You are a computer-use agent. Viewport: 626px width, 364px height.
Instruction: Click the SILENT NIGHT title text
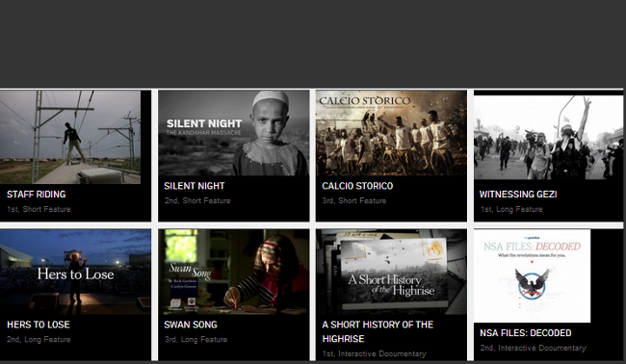[195, 186]
